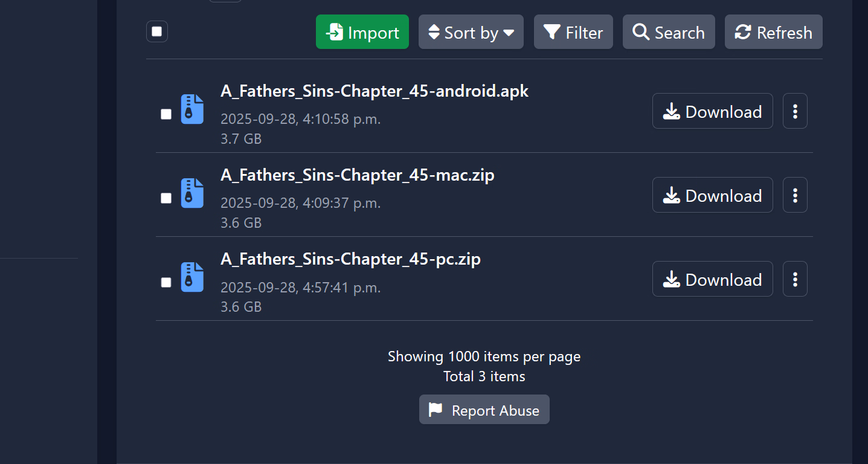Open the Filter options

pos(573,32)
